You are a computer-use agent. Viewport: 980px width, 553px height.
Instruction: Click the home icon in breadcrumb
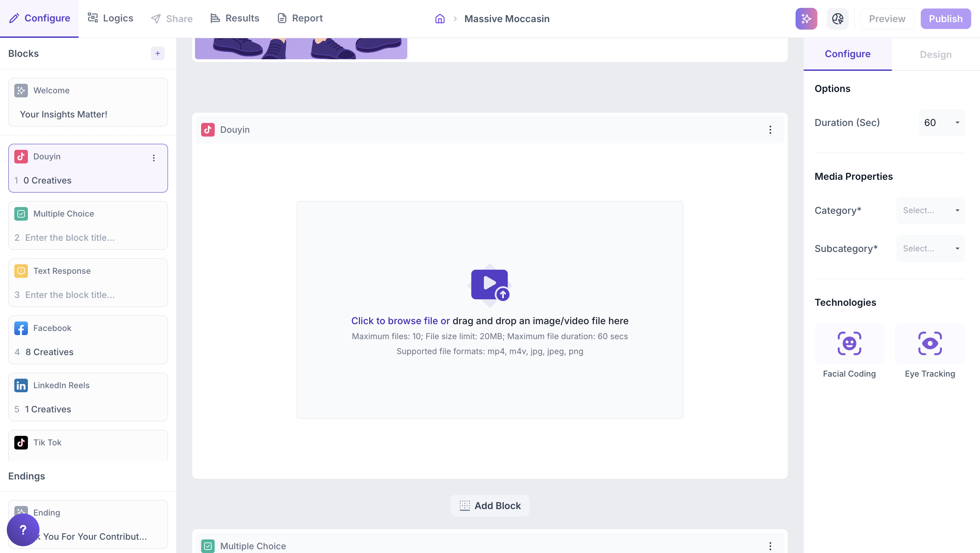[440, 19]
